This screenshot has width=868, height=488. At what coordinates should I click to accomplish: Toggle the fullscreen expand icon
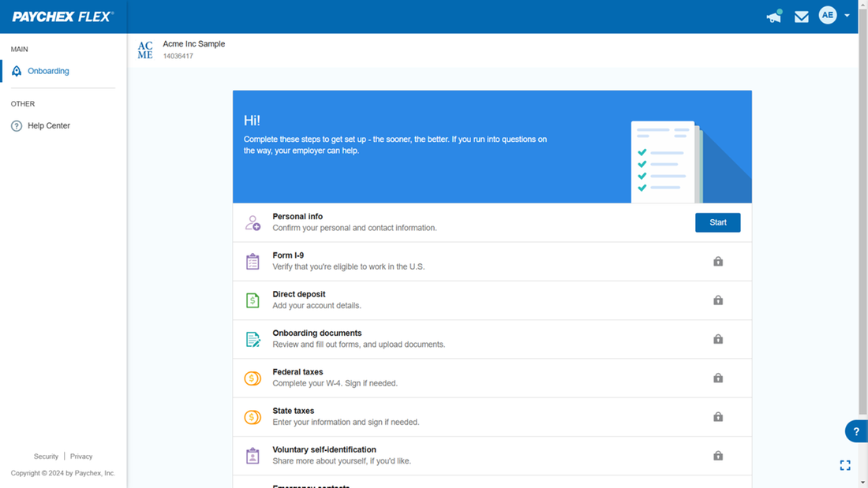845,466
